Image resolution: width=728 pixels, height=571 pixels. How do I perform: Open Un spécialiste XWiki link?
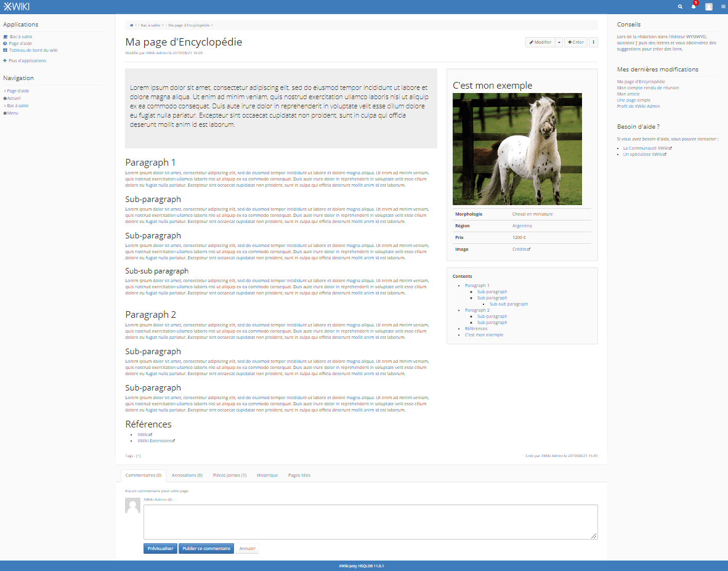click(644, 155)
